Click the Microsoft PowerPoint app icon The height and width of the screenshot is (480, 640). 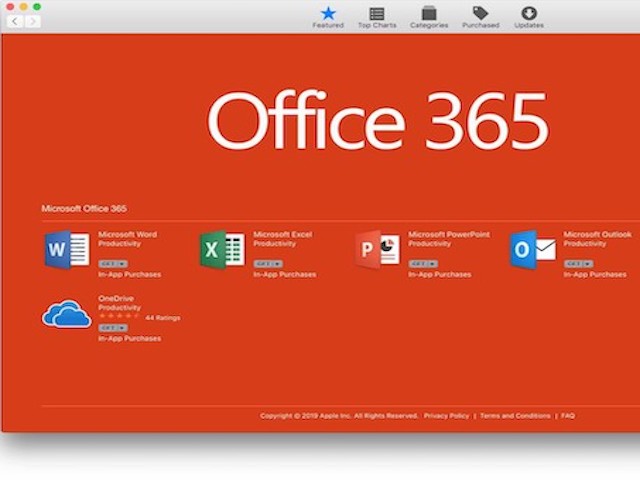376,249
